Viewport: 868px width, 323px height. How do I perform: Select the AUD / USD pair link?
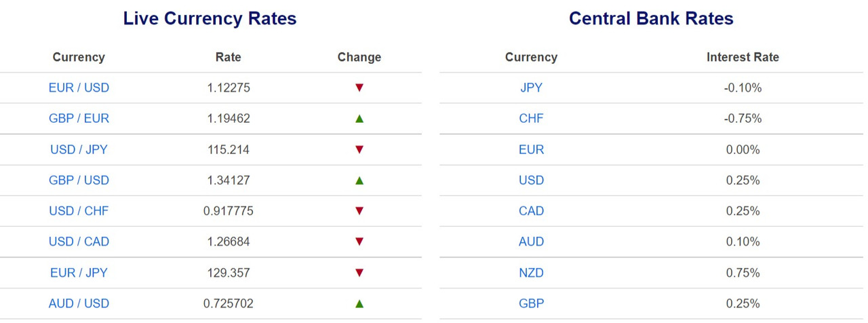tap(79, 303)
